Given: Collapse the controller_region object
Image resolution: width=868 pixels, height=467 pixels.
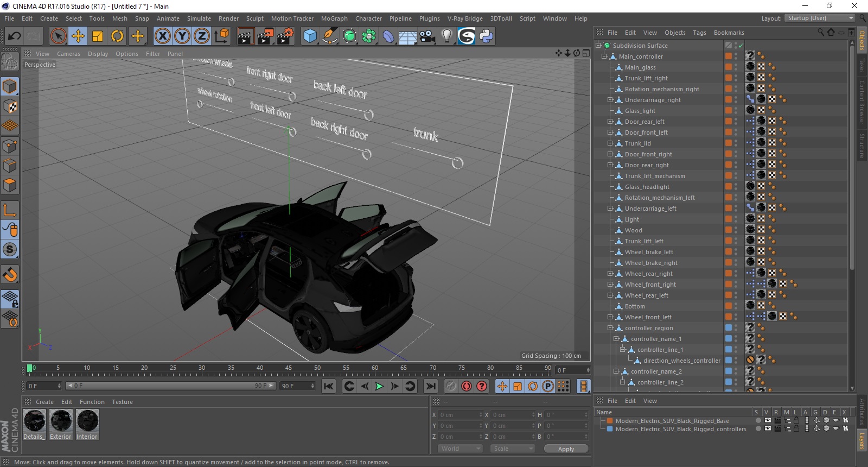Looking at the screenshot, I should tap(610, 328).
